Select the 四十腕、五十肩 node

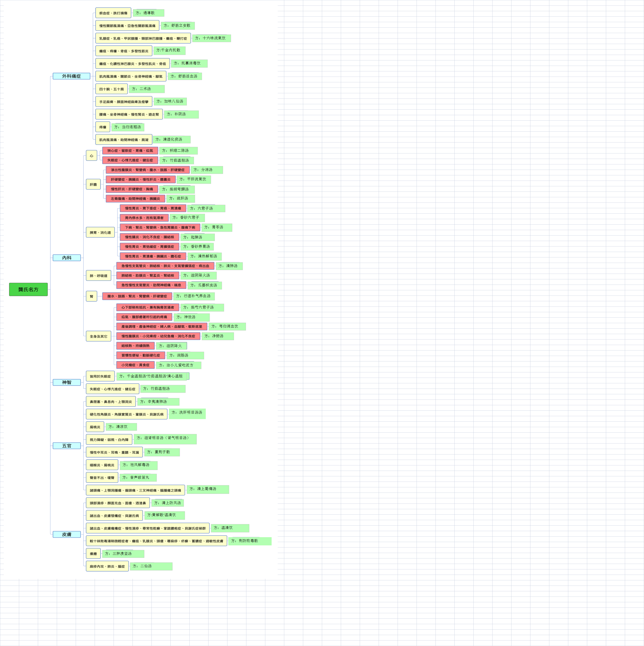[112, 89]
